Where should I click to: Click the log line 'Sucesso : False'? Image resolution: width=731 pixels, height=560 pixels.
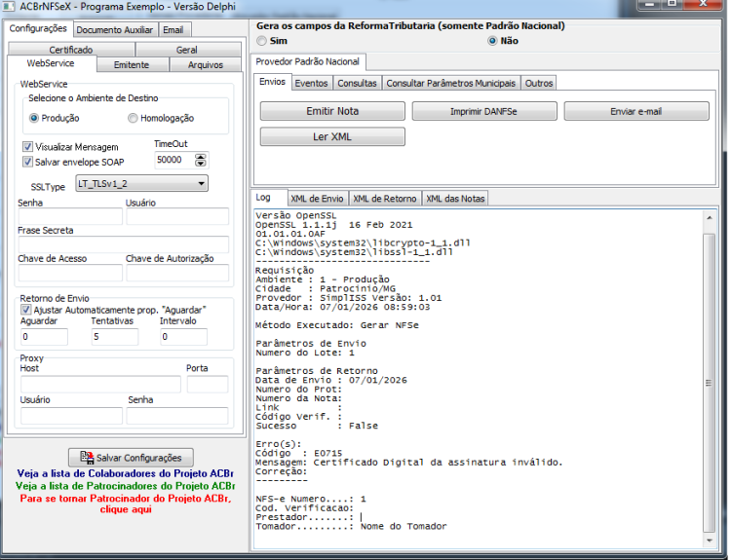click(317, 426)
